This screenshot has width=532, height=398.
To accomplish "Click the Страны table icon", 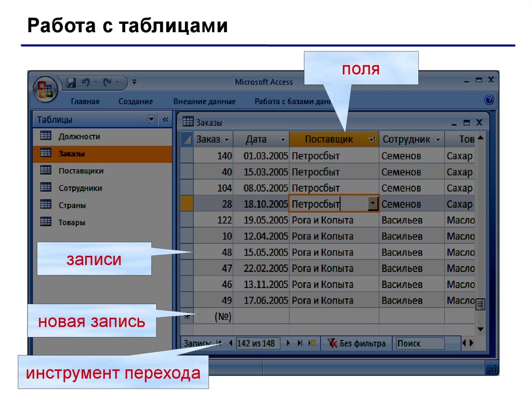I will tap(46, 204).
